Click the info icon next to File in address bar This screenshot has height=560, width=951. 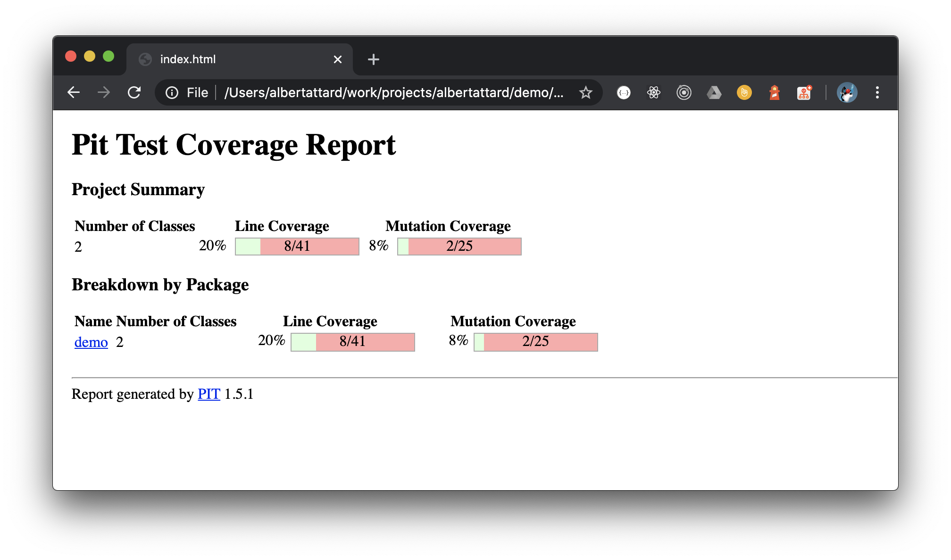click(x=172, y=93)
